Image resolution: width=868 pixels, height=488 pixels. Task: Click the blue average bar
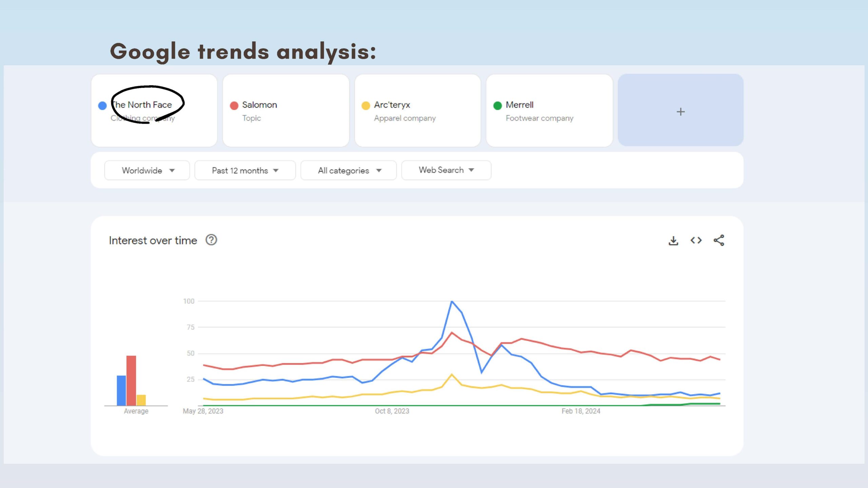coord(121,390)
